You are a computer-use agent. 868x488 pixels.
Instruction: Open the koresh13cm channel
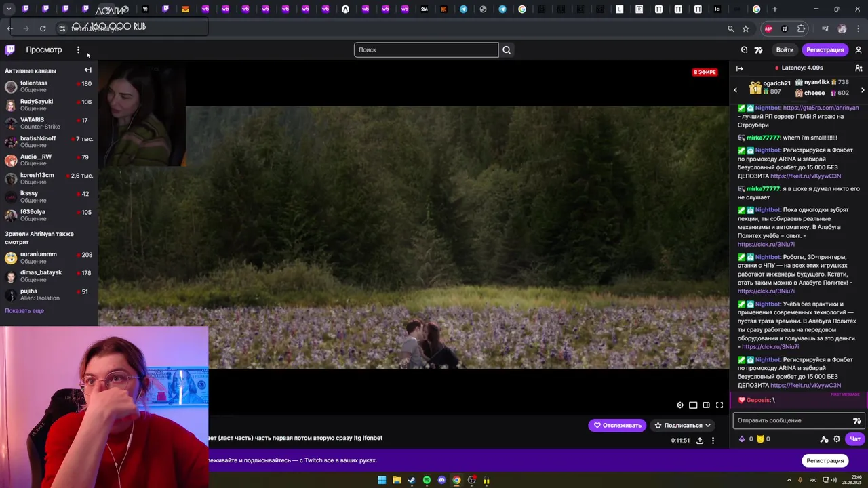pyautogui.click(x=49, y=178)
